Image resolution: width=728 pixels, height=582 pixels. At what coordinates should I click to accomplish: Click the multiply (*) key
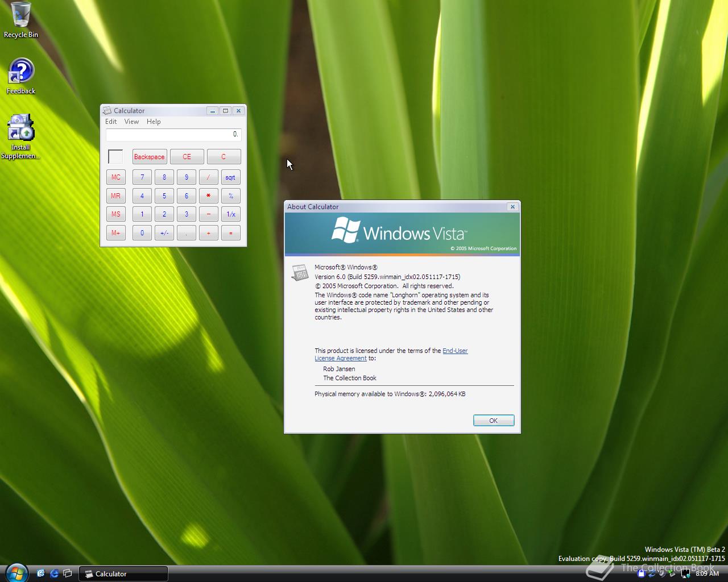(x=209, y=196)
